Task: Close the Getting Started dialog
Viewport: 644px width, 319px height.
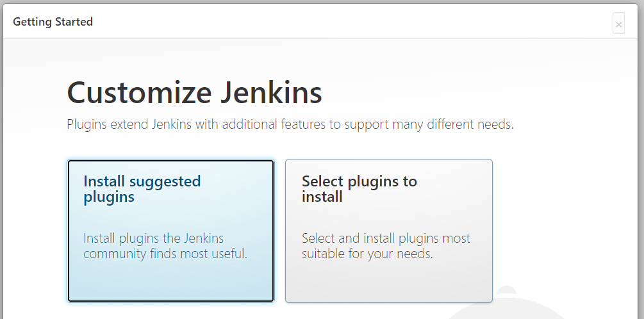Action: click(618, 24)
